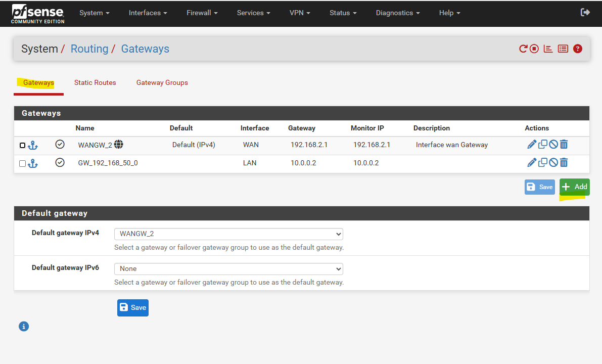This screenshot has width=602, height=364.
Task: Open the Default gateway IPv6 dropdown
Action: tap(228, 269)
